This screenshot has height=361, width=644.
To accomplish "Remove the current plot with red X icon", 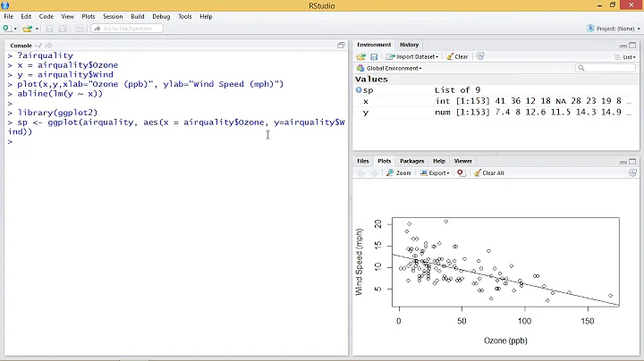I will coord(461,172).
